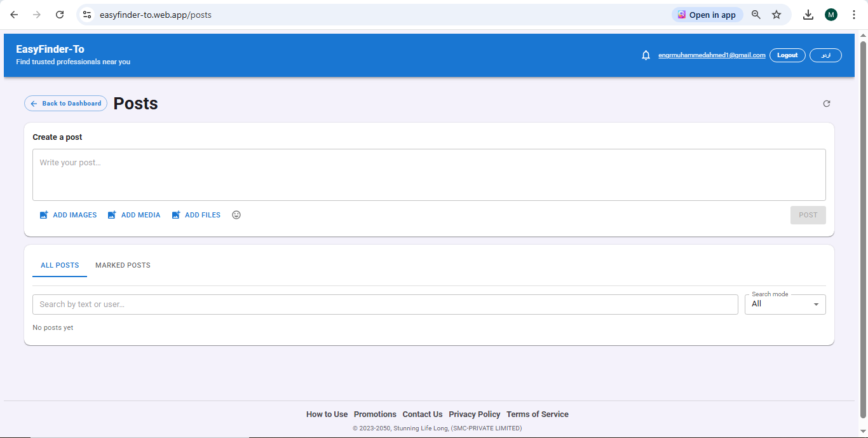
Task: Reload the browser page
Action: click(60, 15)
